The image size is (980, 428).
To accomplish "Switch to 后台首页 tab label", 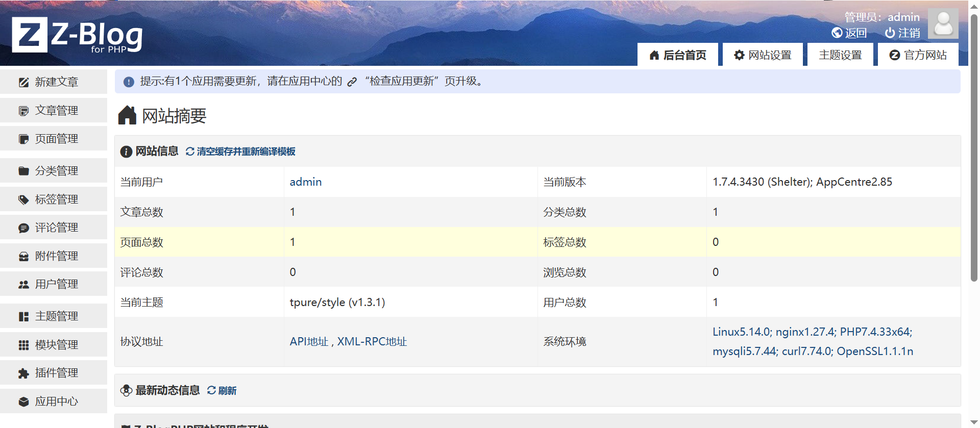I will click(x=684, y=55).
